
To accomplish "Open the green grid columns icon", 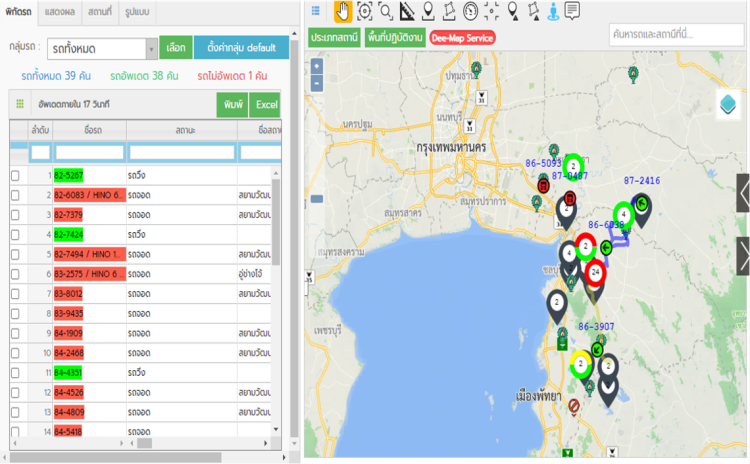I will click(19, 104).
